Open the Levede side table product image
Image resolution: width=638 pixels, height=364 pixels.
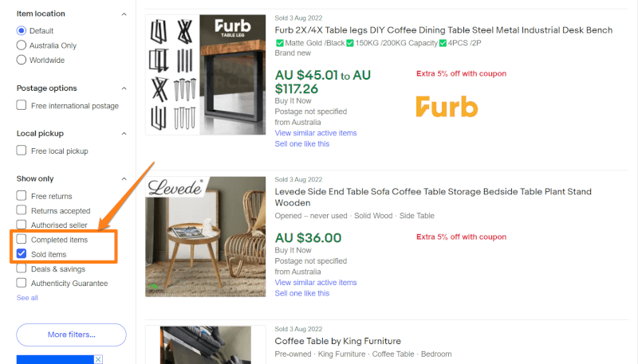[206, 237]
